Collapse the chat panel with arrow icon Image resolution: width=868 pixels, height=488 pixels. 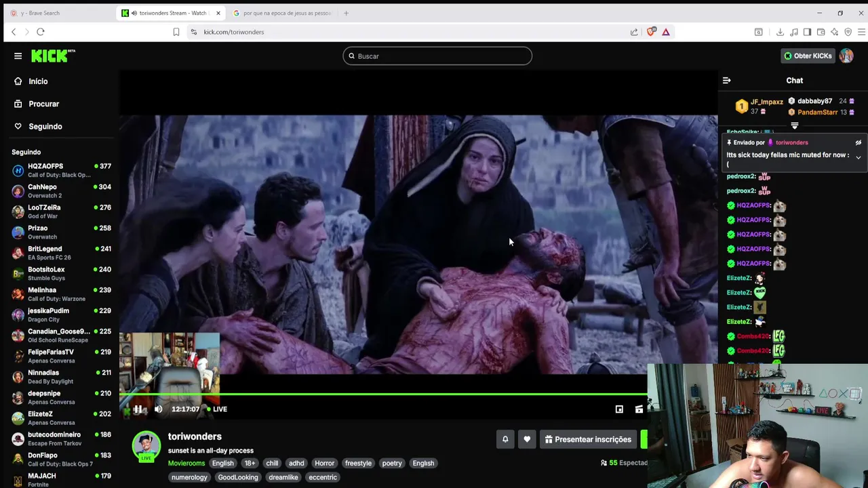726,81
